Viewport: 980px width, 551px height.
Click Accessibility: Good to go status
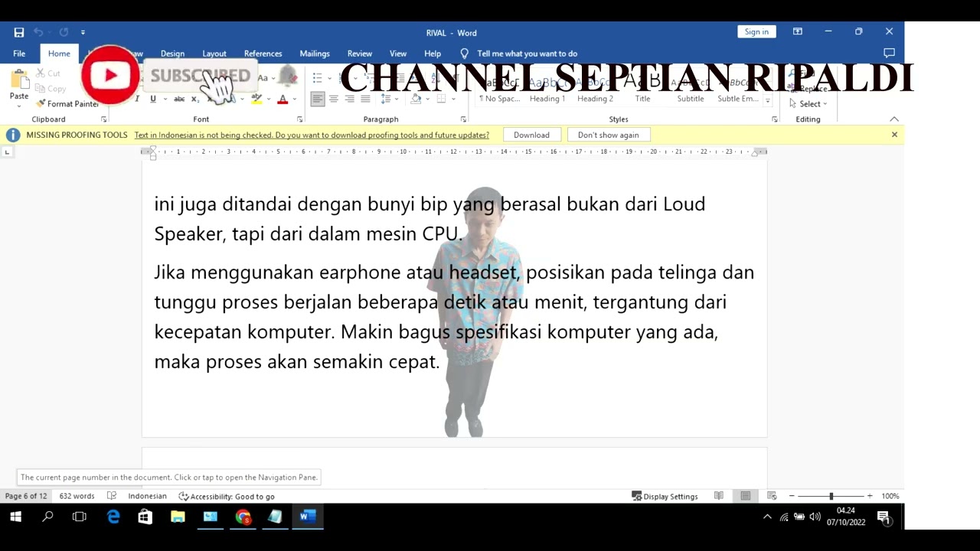[227, 496]
